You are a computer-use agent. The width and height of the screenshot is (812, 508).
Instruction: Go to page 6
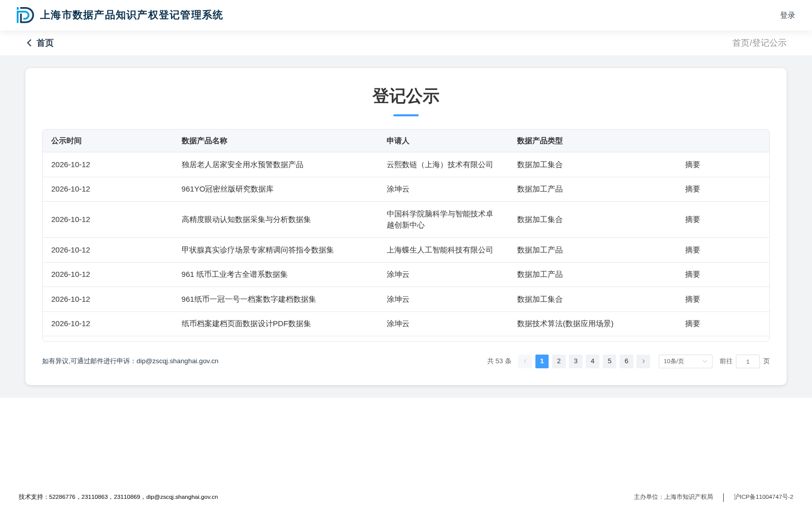[626, 361]
